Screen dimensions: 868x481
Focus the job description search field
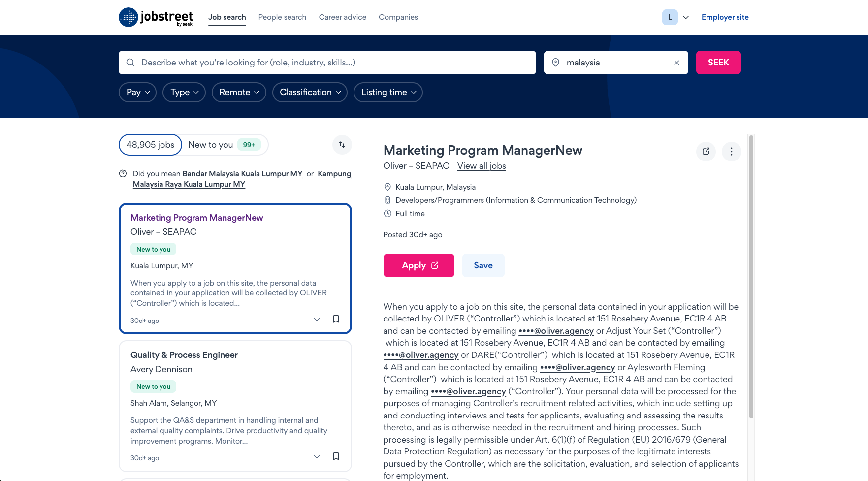327,63
